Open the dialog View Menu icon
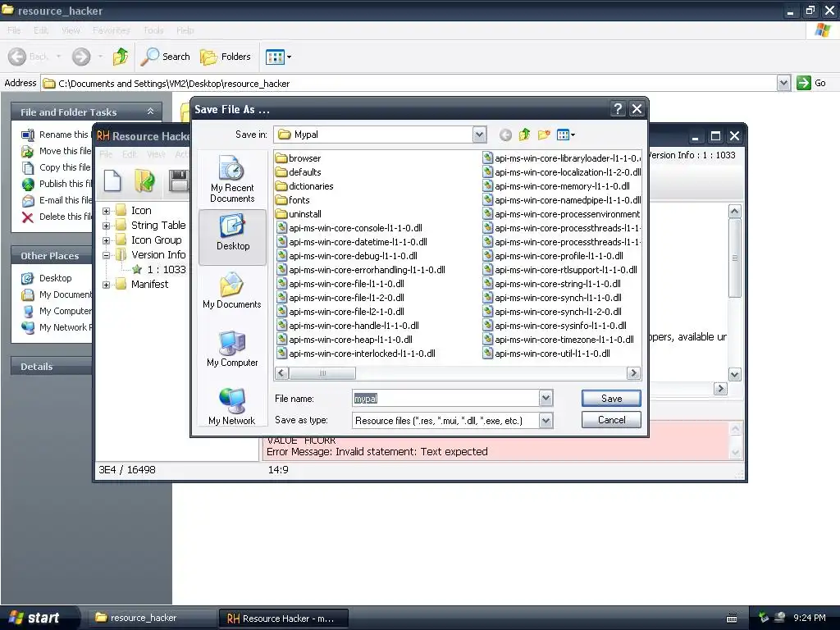The width and height of the screenshot is (840, 630). tap(565, 135)
